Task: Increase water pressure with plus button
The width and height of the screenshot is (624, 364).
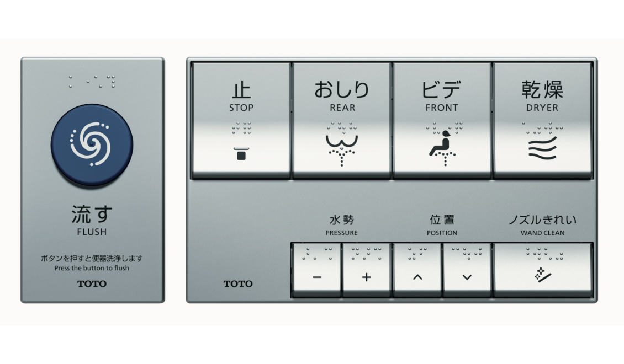Action: [367, 277]
